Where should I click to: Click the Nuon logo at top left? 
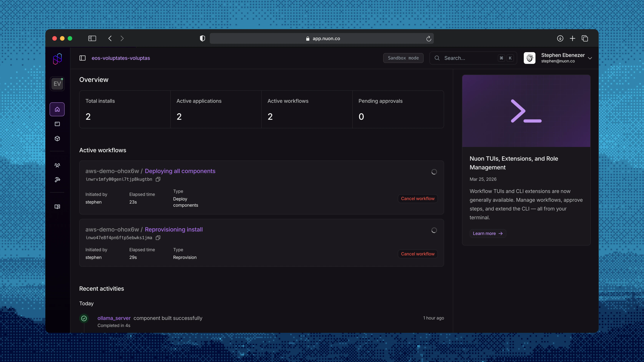[57, 59]
